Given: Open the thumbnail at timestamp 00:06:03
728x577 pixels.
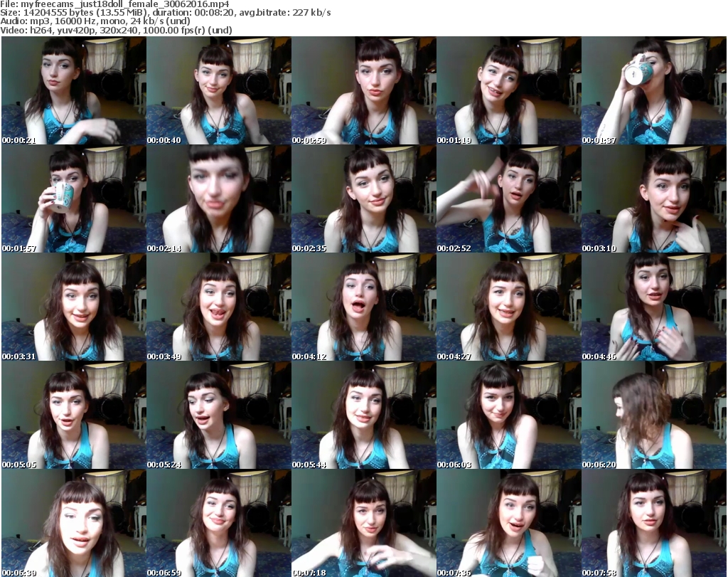Looking at the screenshot, I should tap(508, 415).
